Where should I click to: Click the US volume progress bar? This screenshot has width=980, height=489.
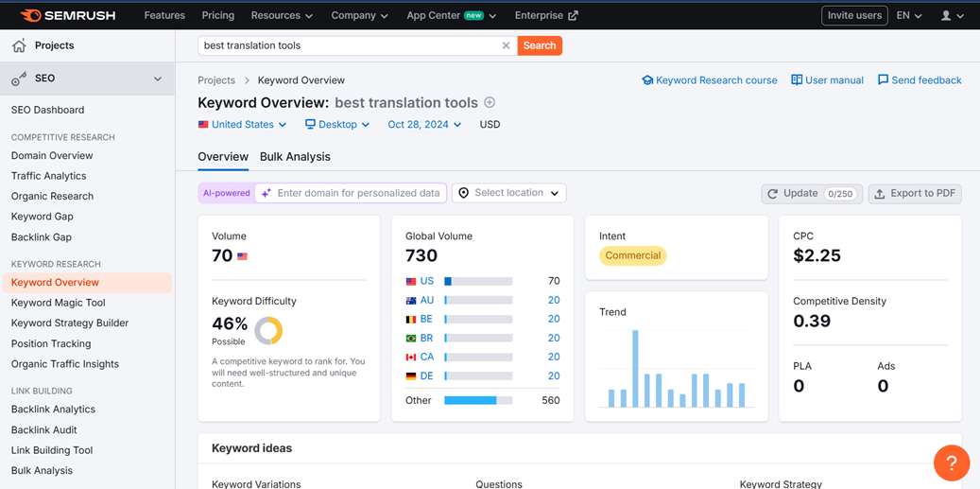(478, 282)
